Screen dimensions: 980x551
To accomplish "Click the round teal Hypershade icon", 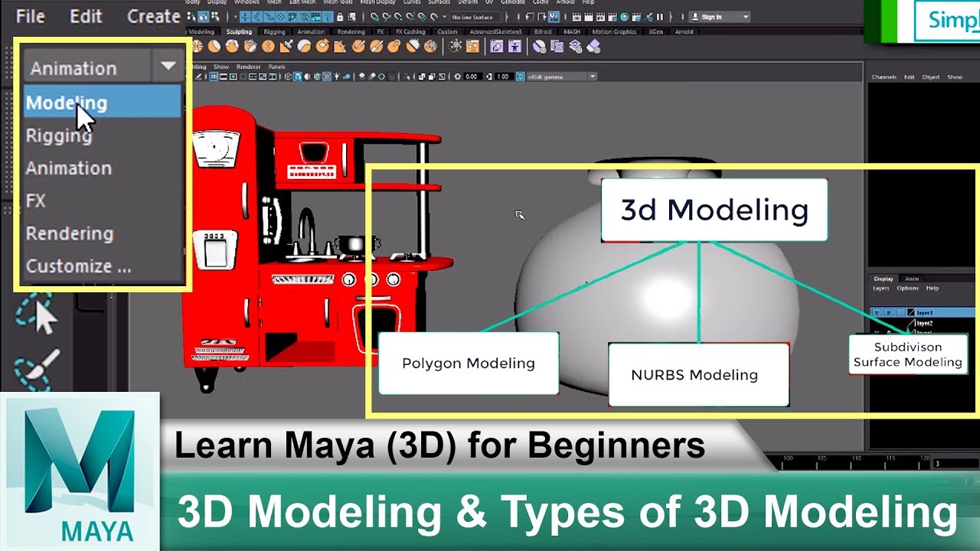I will (624, 17).
